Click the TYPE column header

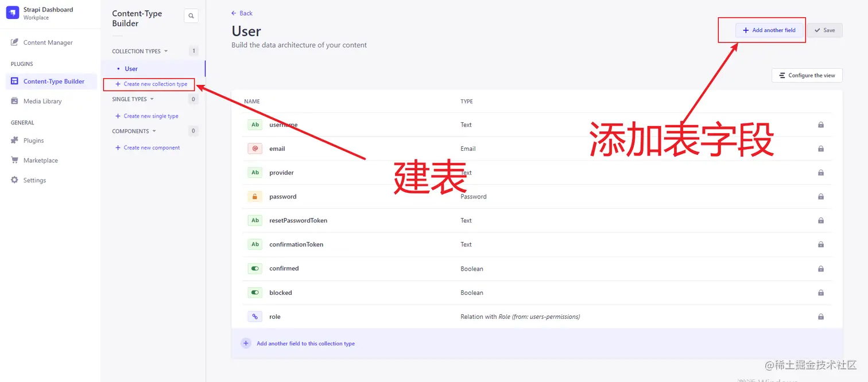click(x=467, y=102)
